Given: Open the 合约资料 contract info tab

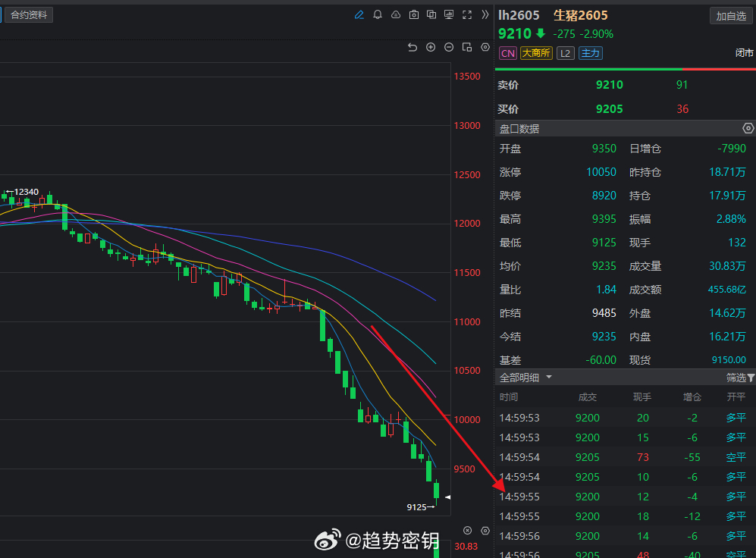Looking at the screenshot, I should point(29,15).
